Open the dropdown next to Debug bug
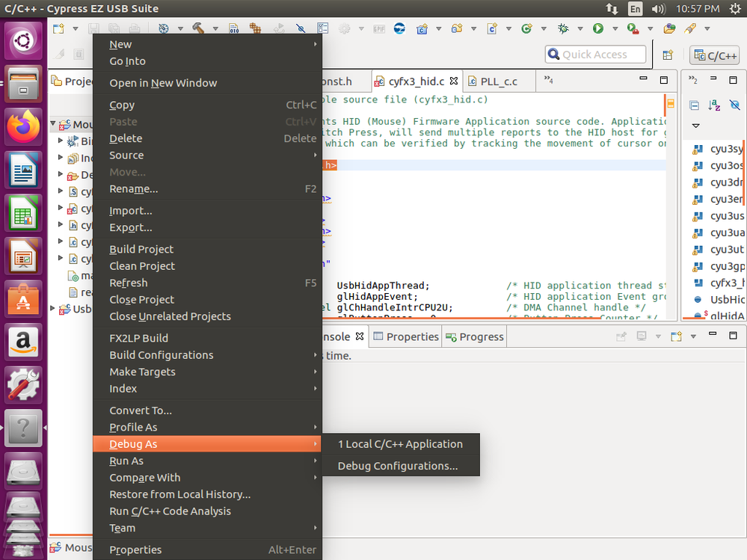 pyautogui.click(x=580, y=28)
